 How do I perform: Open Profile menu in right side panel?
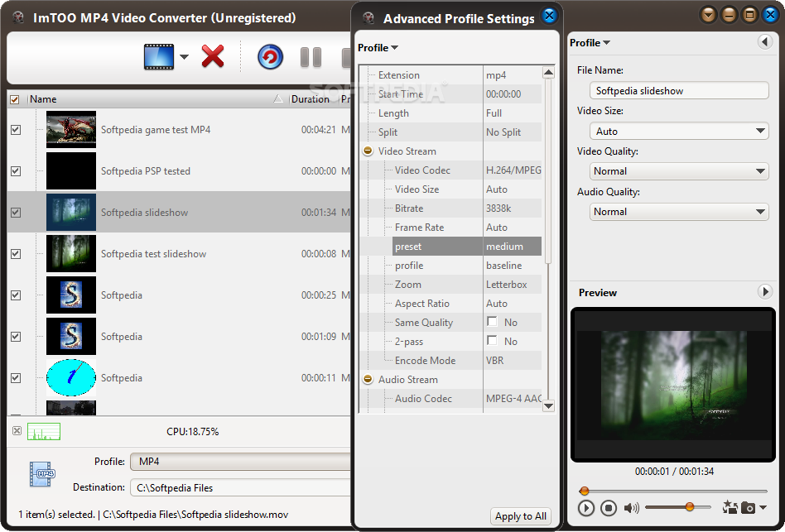point(590,42)
